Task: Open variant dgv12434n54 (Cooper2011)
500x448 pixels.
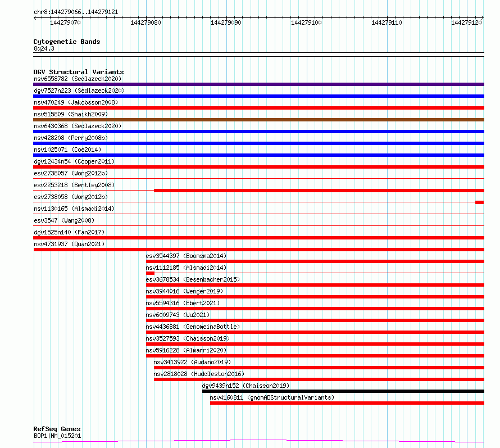Action: 74,161
